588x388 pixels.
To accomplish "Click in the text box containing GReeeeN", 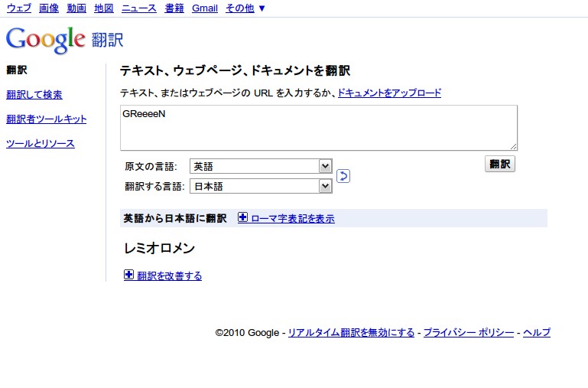I will [x=319, y=128].
